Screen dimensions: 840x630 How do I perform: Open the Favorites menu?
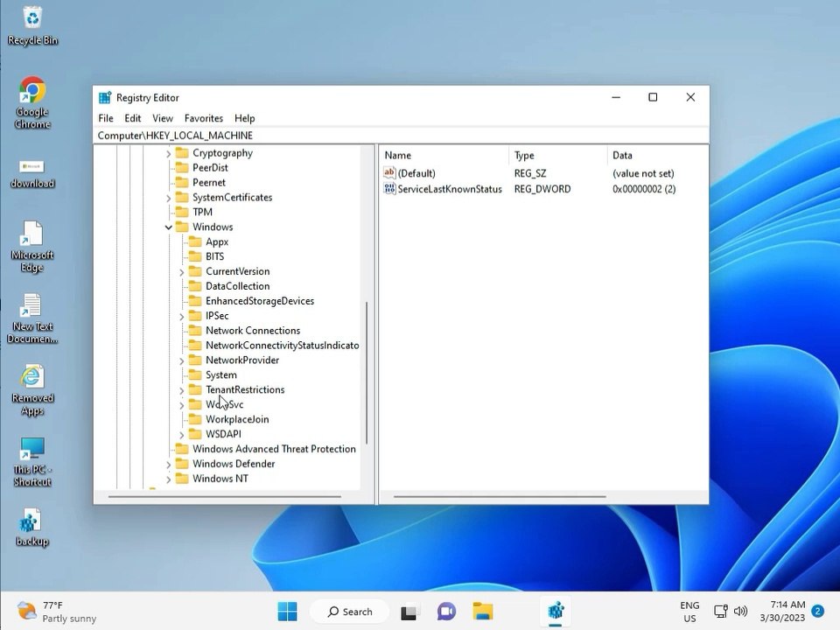click(204, 118)
